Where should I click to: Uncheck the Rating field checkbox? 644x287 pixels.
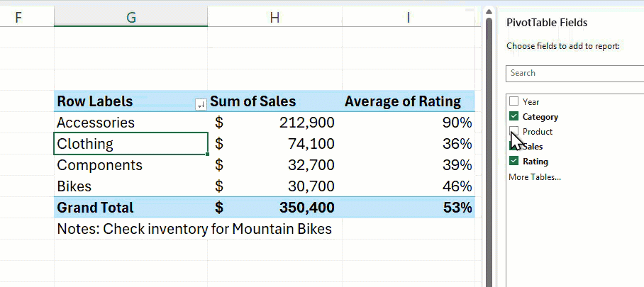point(513,162)
